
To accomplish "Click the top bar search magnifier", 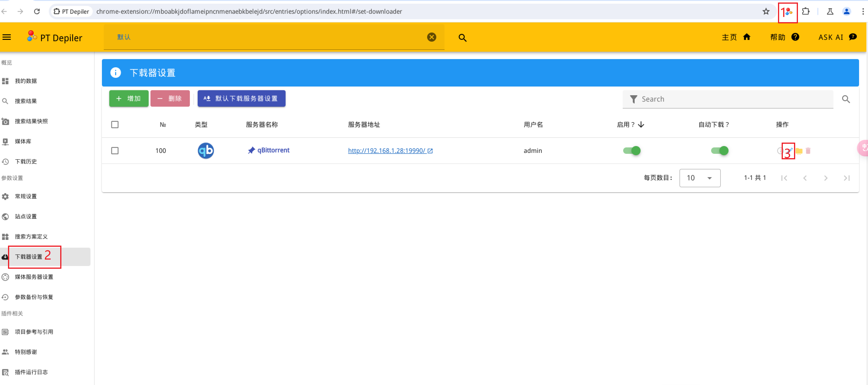I will [x=462, y=37].
